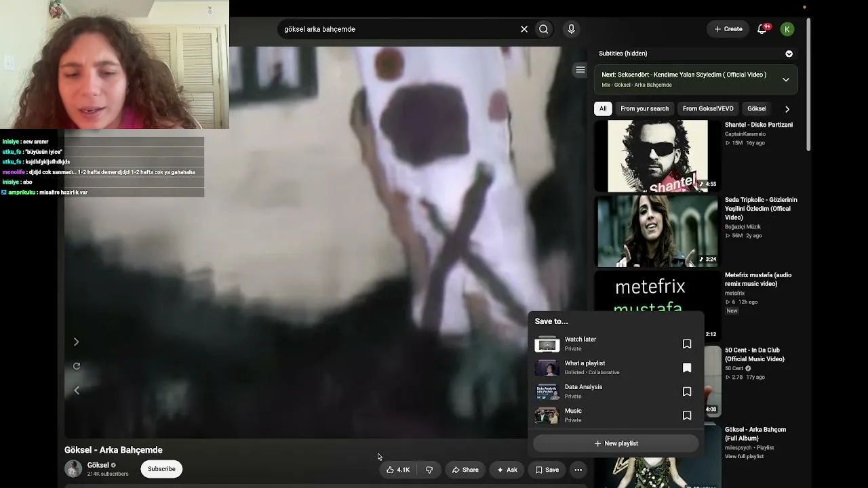Click the Data Analysis playlist thumbnail

pyautogui.click(x=547, y=392)
